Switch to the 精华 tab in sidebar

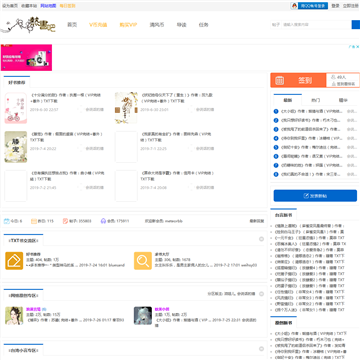tap(343, 100)
